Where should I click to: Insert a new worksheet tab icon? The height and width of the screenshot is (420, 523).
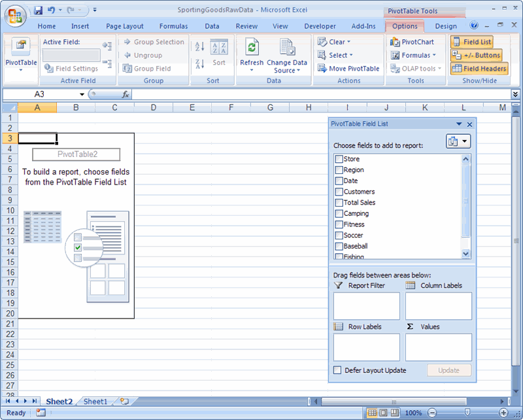coord(124,401)
